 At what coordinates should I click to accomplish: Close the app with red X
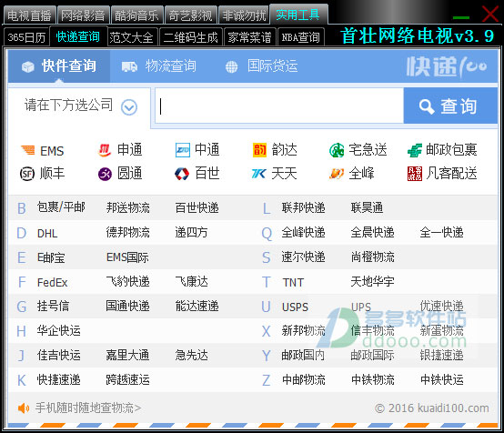click(490, 15)
